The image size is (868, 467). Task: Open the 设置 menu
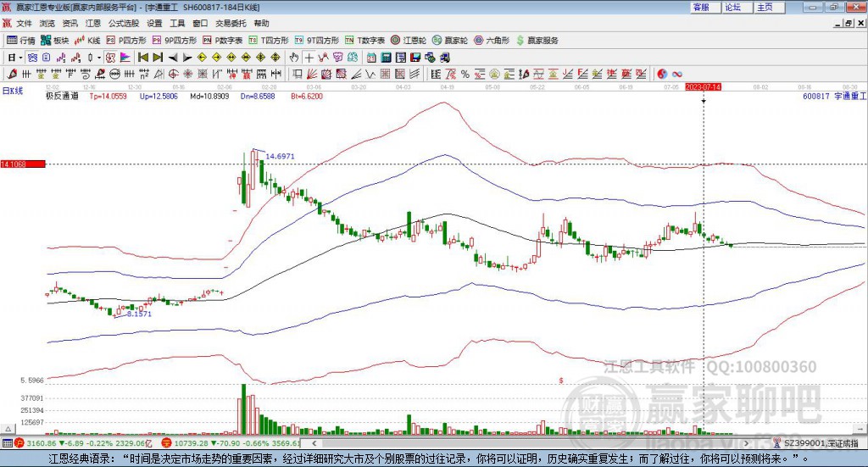(154, 23)
